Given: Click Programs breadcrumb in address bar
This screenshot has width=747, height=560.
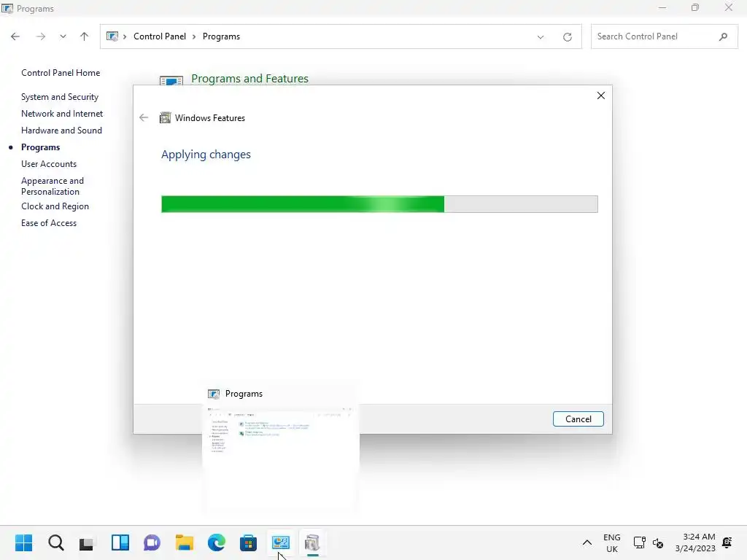Looking at the screenshot, I should [x=221, y=36].
